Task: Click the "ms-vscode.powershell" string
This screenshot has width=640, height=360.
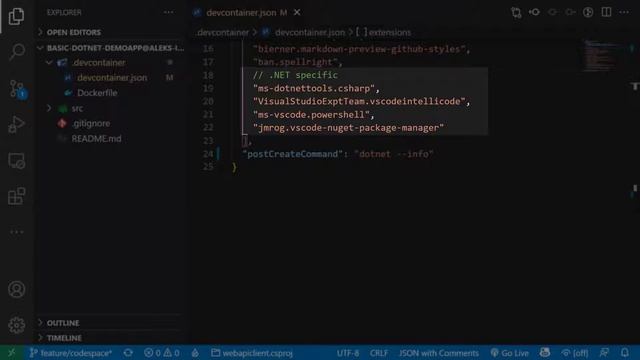Action: 311,115
